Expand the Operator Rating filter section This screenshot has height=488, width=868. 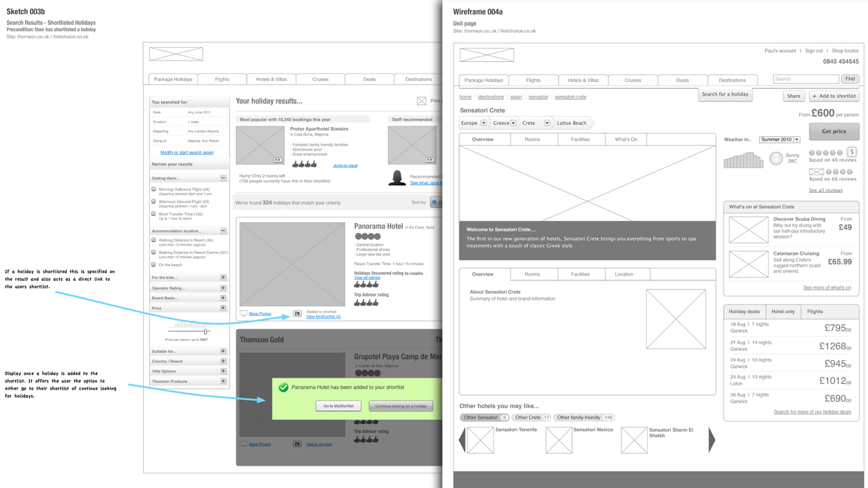[223, 287]
